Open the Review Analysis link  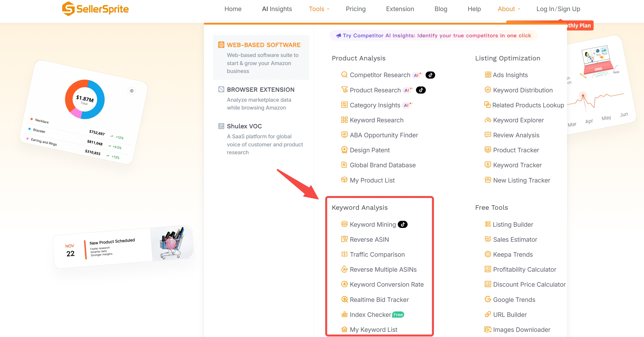pos(516,135)
